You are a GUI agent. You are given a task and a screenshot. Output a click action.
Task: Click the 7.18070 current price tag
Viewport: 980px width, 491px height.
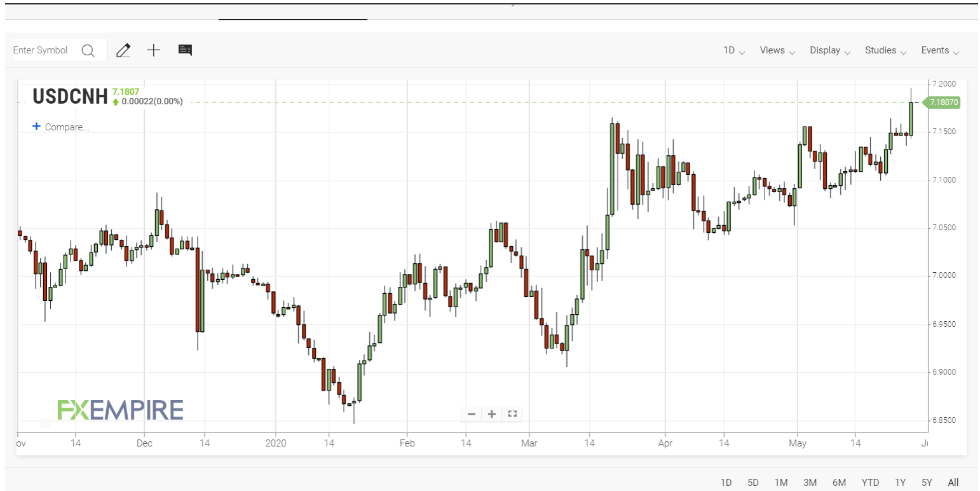tap(941, 102)
